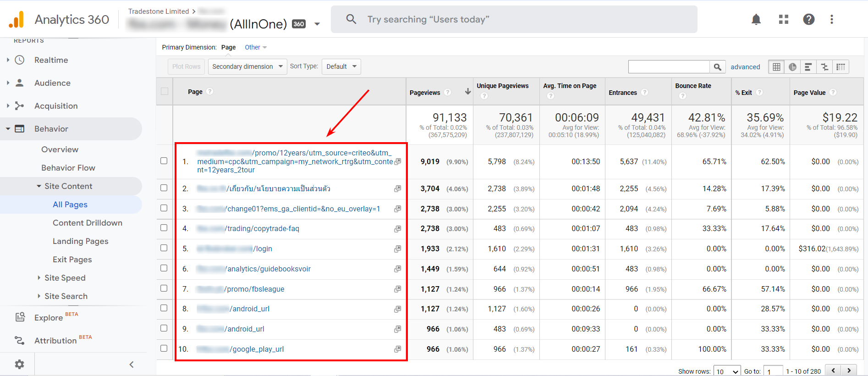Switch to Percentage pie chart view
Screen dimensions: 868x376
coord(792,67)
